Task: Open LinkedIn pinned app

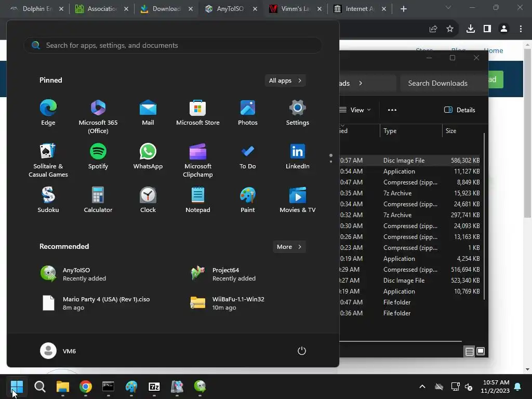Action: 298,157
